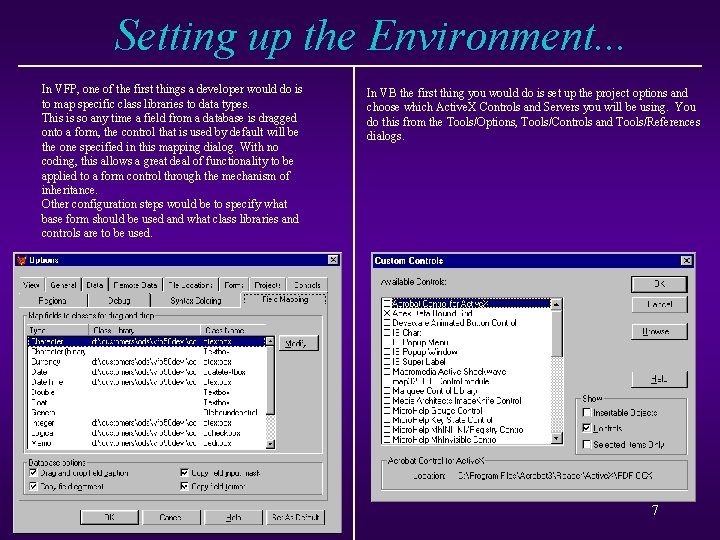This screenshot has width=720, height=540.
Task: Click the fox icon in Options title bar
Action: 22,260
